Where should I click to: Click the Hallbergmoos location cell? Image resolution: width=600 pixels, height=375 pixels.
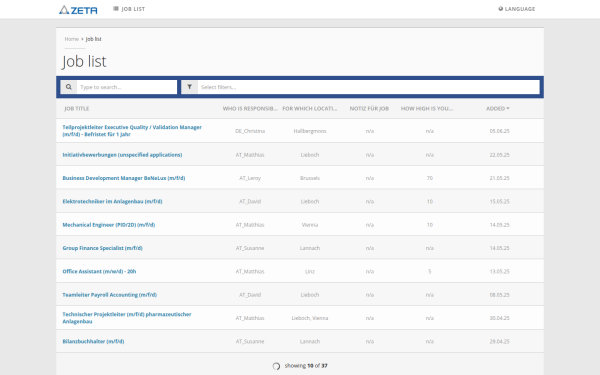pos(310,131)
